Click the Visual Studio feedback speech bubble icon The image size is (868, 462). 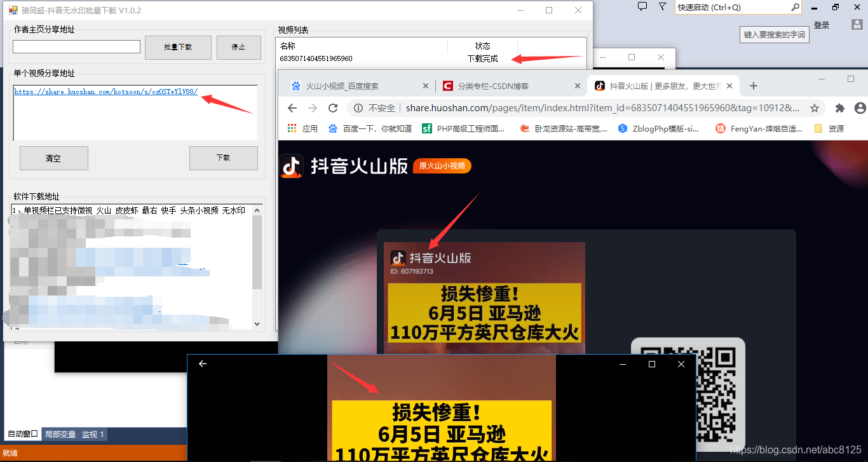coord(642,6)
